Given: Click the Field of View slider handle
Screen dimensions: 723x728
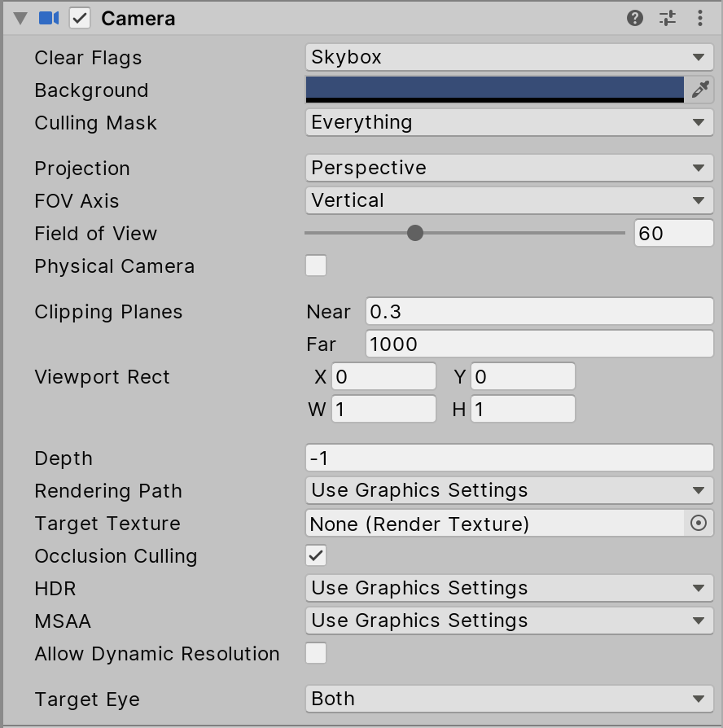Looking at the screenshot, I should tap(415, 233).
